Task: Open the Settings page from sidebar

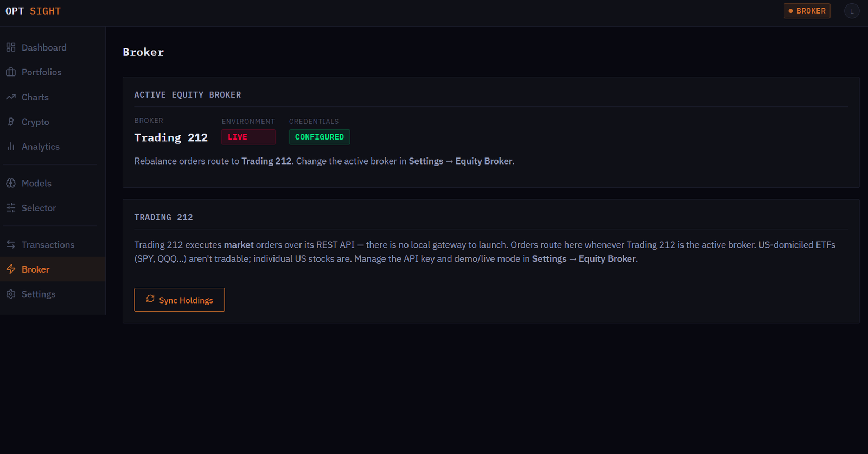Action: click(53, 294)
